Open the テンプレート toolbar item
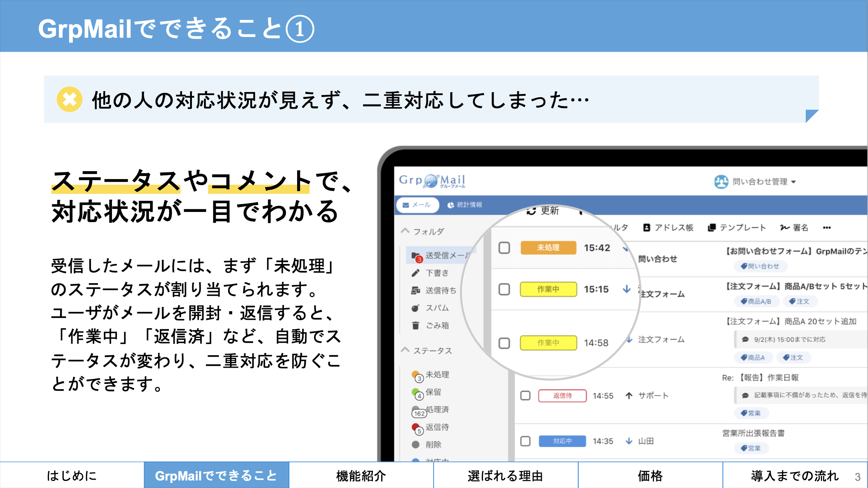The height and width of the screenshot is (488, 868). [x=737, y=227]
